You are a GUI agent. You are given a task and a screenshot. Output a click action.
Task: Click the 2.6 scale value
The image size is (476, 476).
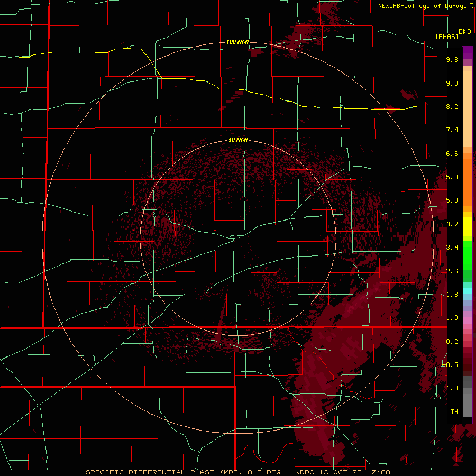tap(452, 271)
